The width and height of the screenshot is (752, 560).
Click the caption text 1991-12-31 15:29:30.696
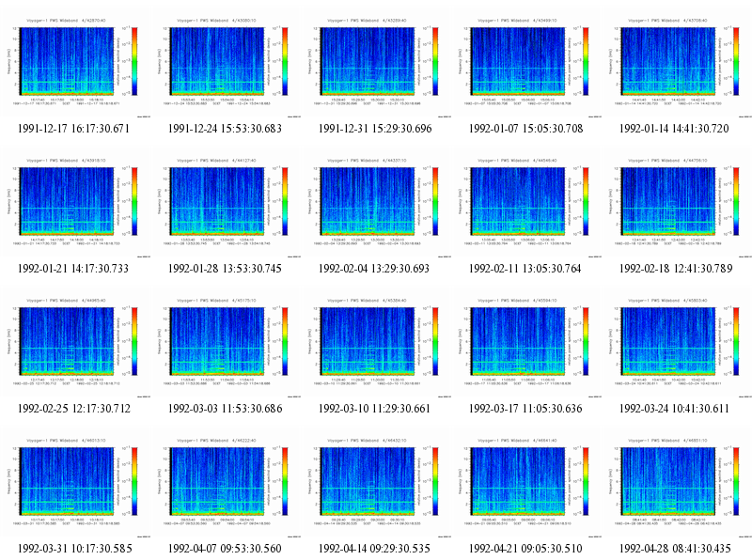(375, 129)
